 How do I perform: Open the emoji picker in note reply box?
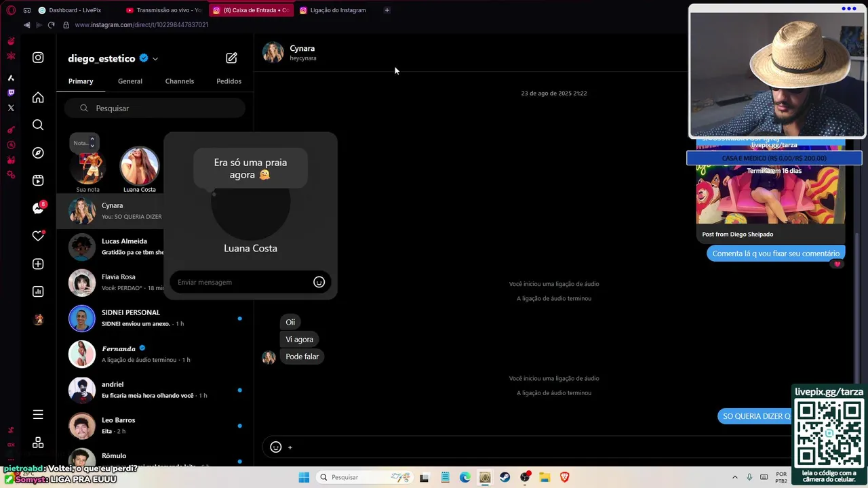coord(319,282)
